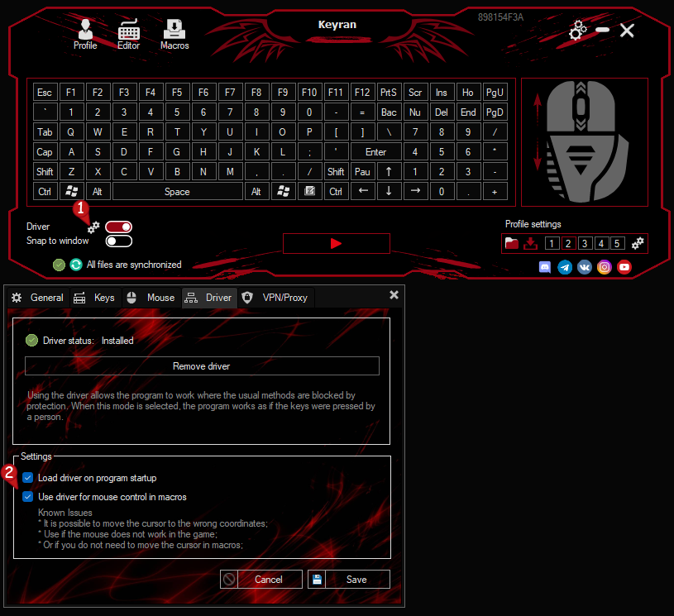Open profile settings gear icon
674x616 pixels.
pyautogui.click(x=638, y=243)
